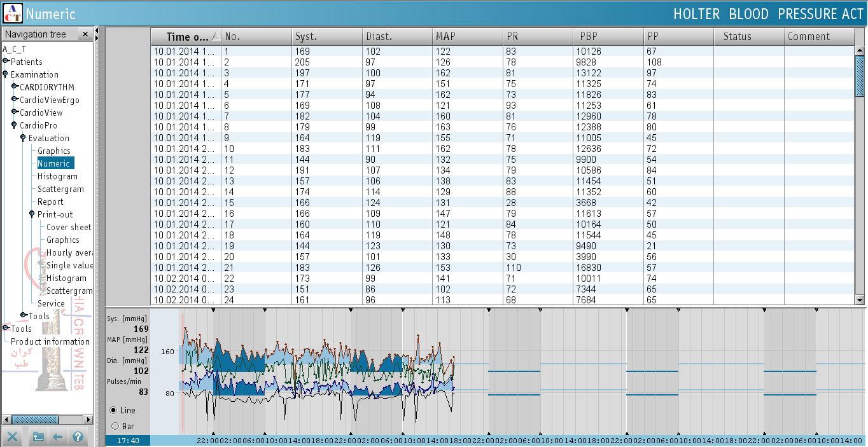Open the Scattergram under Evaluation

point(60,189)
